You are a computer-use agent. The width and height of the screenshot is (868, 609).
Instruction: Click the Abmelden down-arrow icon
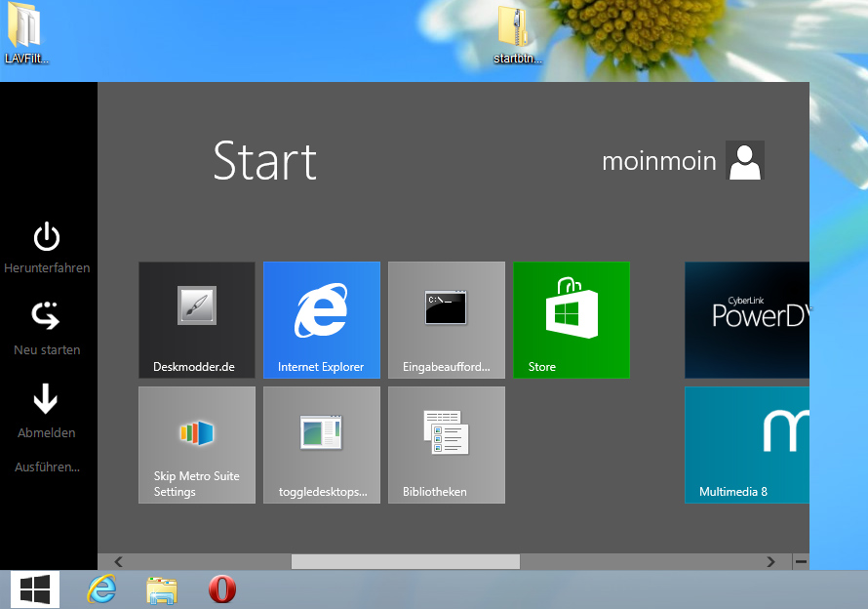click(x=46, y=399)
